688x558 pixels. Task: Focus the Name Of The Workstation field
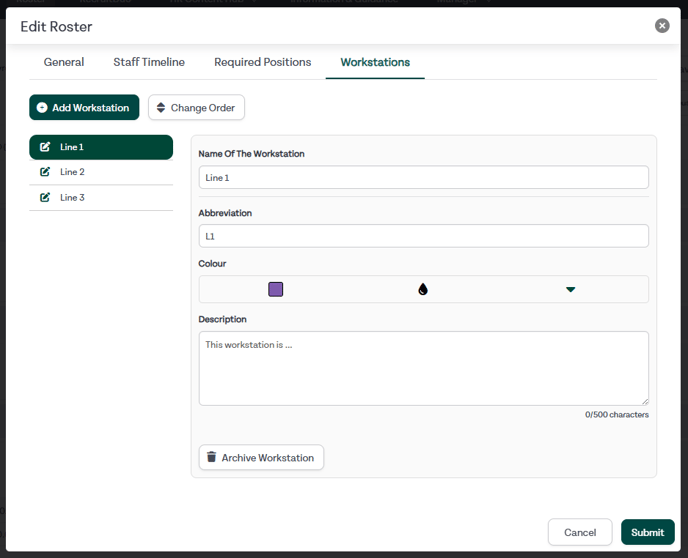423,177
